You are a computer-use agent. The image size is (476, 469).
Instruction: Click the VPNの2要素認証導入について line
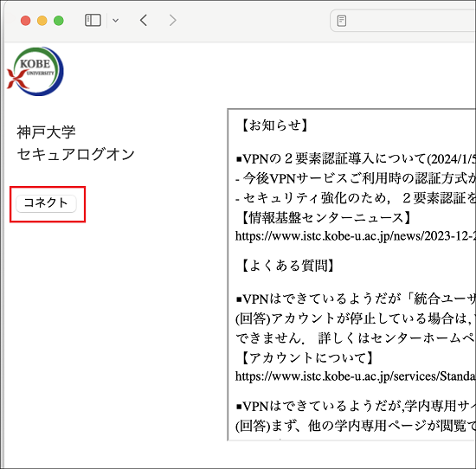pos(356,158)
